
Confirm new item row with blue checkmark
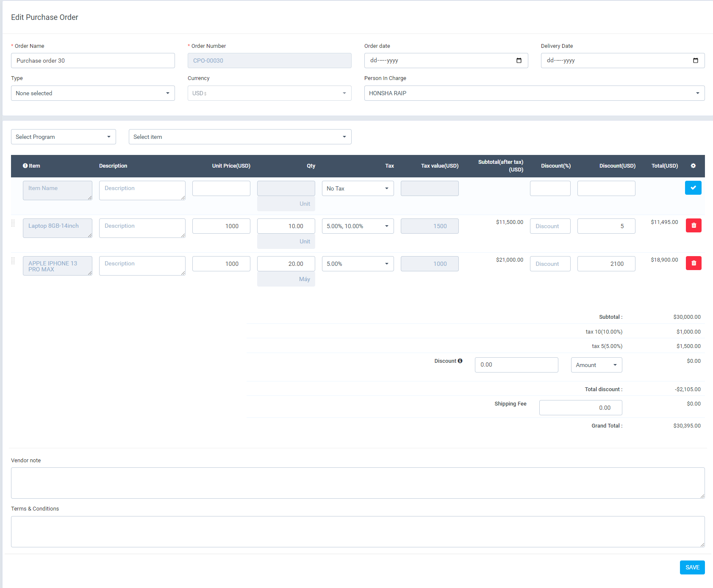tap(693, 188)
